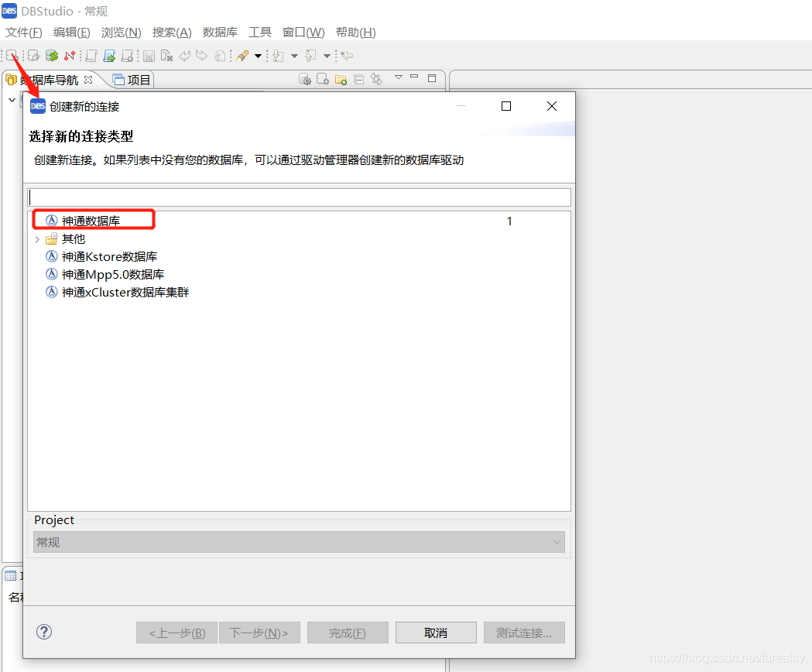Open the Project 常规 combo box

[x=299, y=542]
